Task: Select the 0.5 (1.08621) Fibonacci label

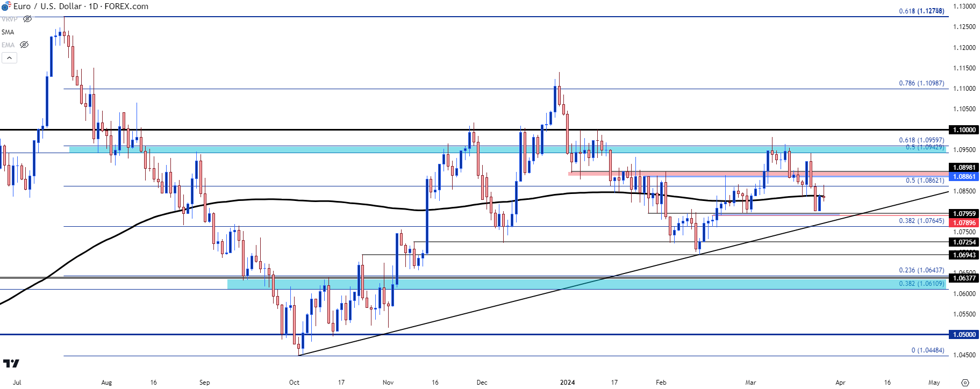Action: (925, 181)
